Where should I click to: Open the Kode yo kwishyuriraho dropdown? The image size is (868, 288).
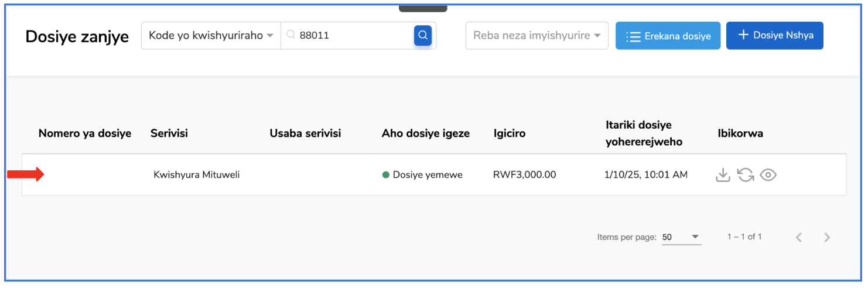point(211,36)
